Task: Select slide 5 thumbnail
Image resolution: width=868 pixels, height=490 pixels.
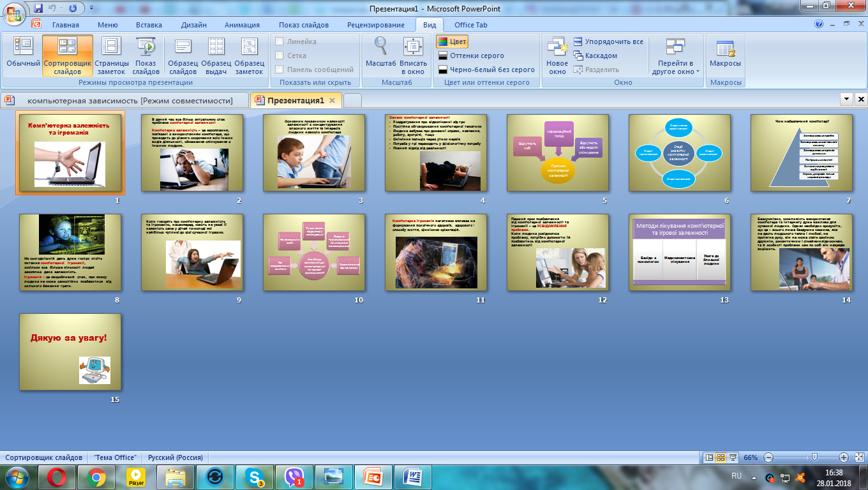Action: 557,153
